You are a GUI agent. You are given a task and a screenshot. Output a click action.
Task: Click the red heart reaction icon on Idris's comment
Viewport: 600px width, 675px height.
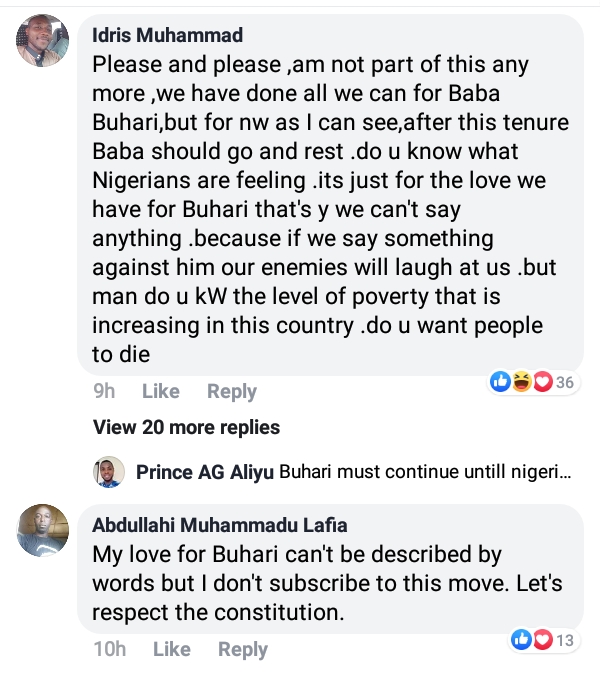(543, 381)
